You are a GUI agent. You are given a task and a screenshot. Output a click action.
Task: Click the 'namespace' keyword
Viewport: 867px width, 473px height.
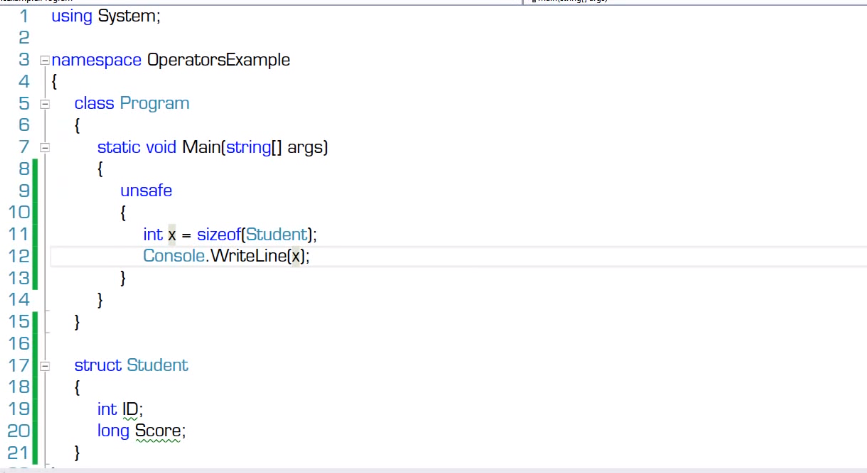pyautogui.click(x=96, y=60)
